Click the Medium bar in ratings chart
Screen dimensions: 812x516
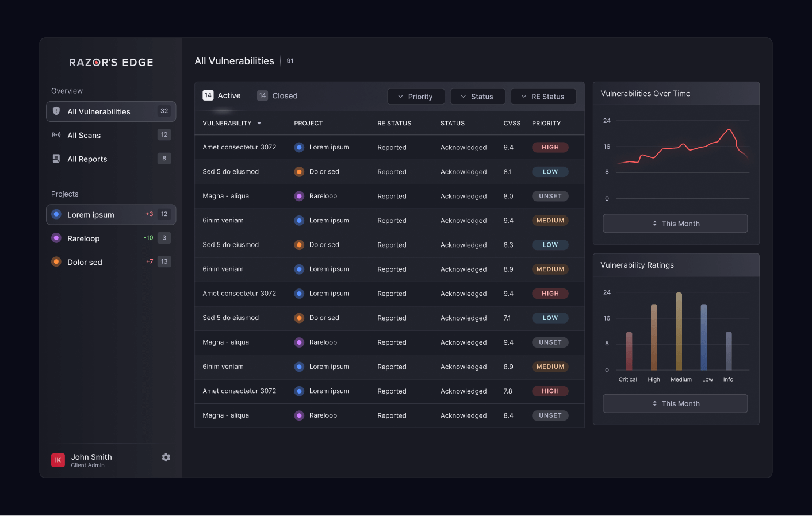tap(679, 332)
